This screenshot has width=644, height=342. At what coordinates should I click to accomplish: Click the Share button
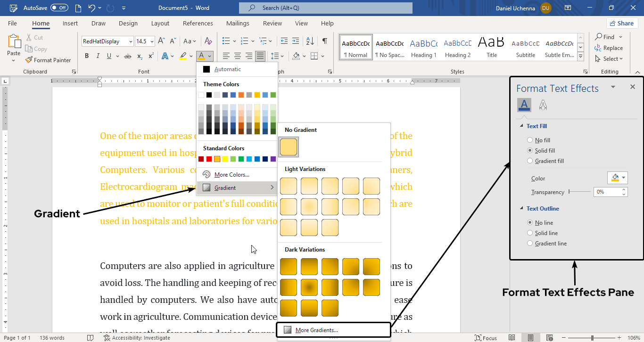(x=621, y=23)
